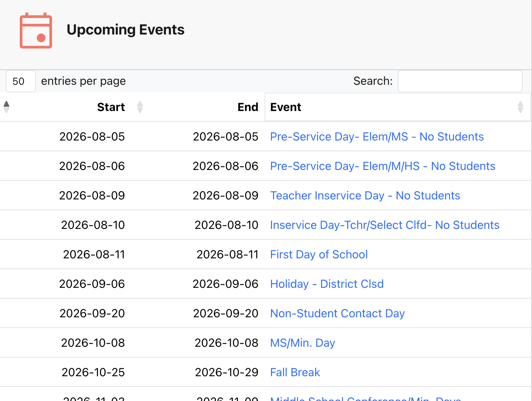Select start date 2026-08-10 cell
Image resolution: width=532 pixels, height=401 pixels.
point(93,225)
